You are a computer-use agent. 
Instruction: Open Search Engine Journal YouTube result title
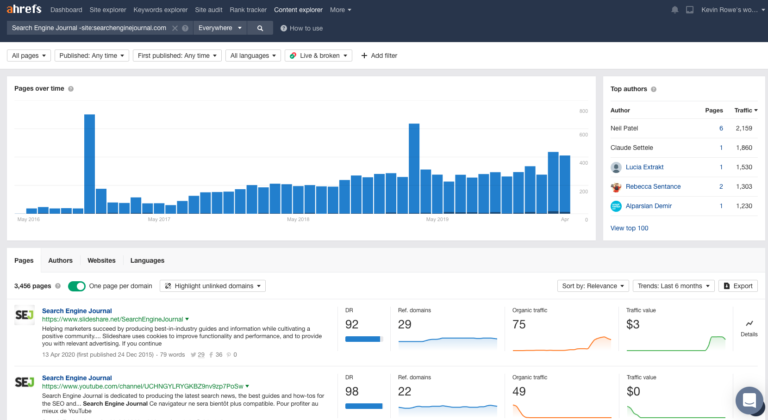point(77,378)
